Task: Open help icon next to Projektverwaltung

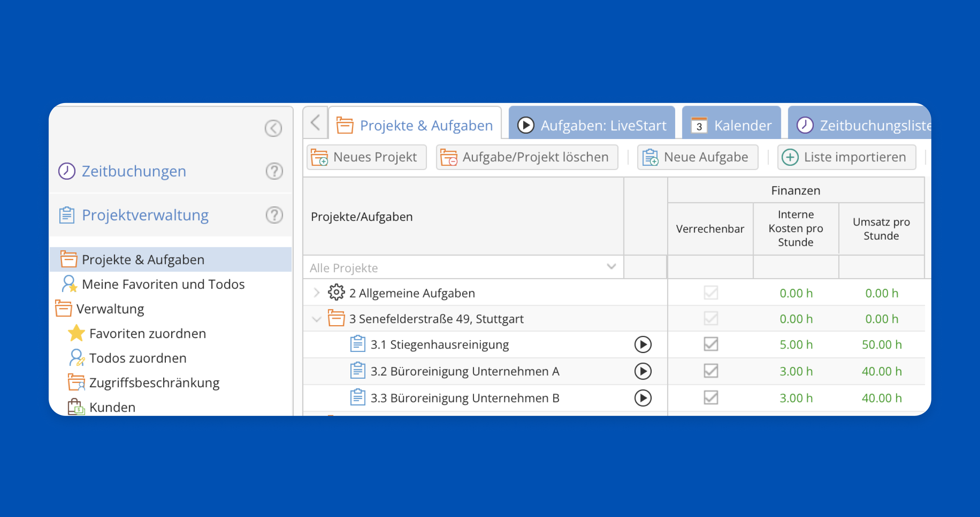Action: (274, 215)
